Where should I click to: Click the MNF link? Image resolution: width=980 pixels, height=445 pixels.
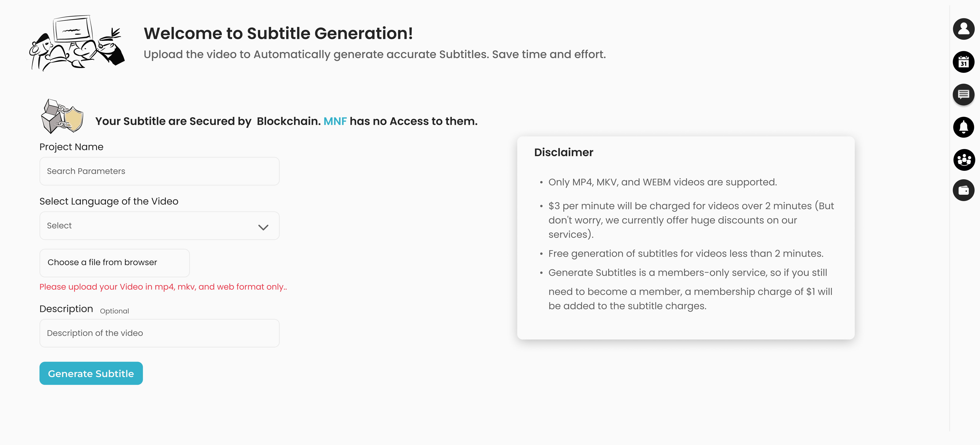335,121
